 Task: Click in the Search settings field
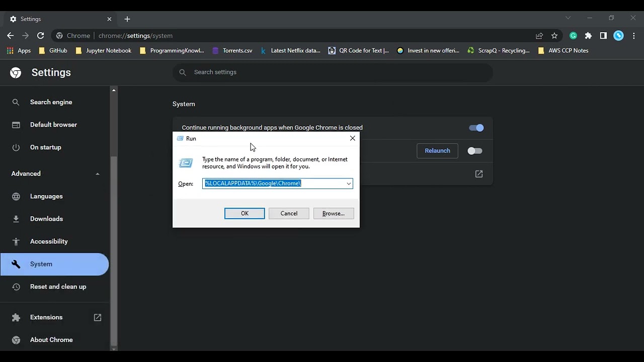[333, 72]
